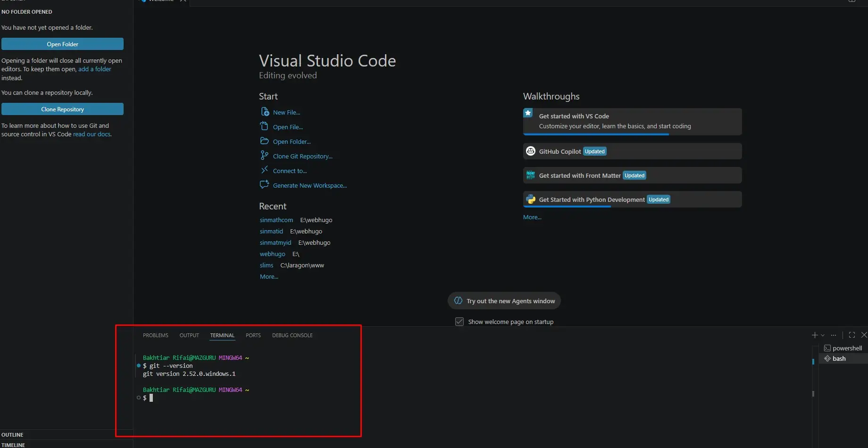The image size is (868, 448).
Task: Open terminal panel more actions ellipsis
Action: [834, 335]
